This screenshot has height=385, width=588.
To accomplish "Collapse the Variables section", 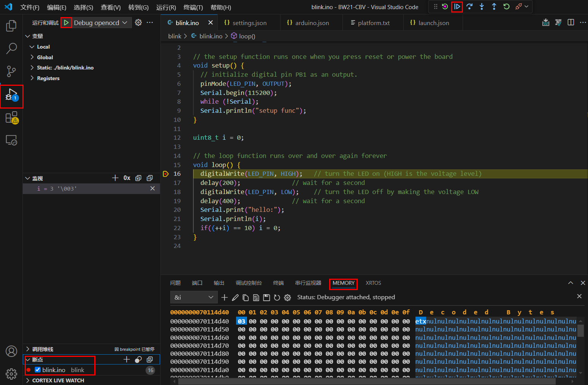I will 27,36.
